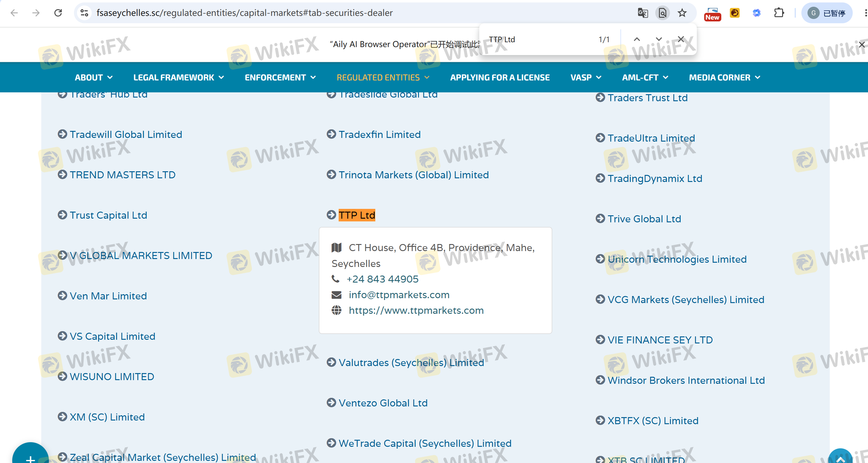
Task: Open the Google Translate icon in address bar
Action: pos(642,13)
